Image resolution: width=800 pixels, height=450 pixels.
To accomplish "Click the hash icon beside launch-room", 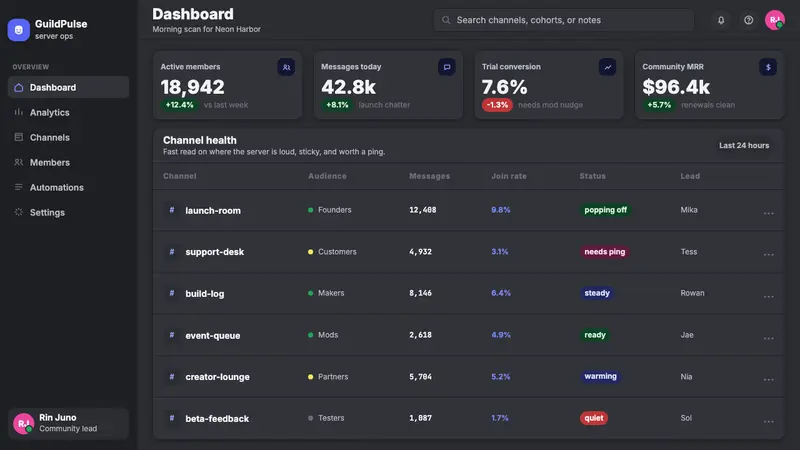I will click(x=172, y=210).
